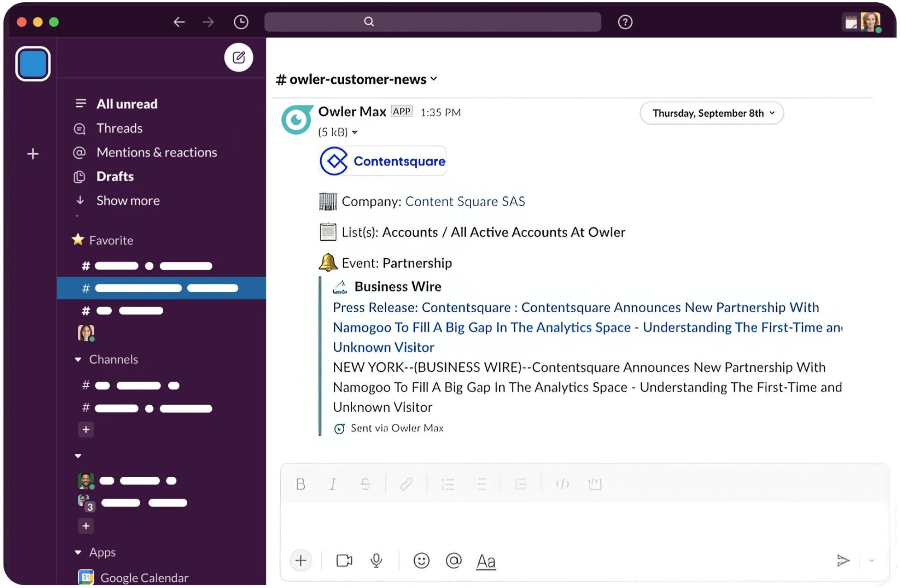Click the help question mark icon
Image resolution: width=900 pixels, height=588 pixels.
[x=625, y=22]
